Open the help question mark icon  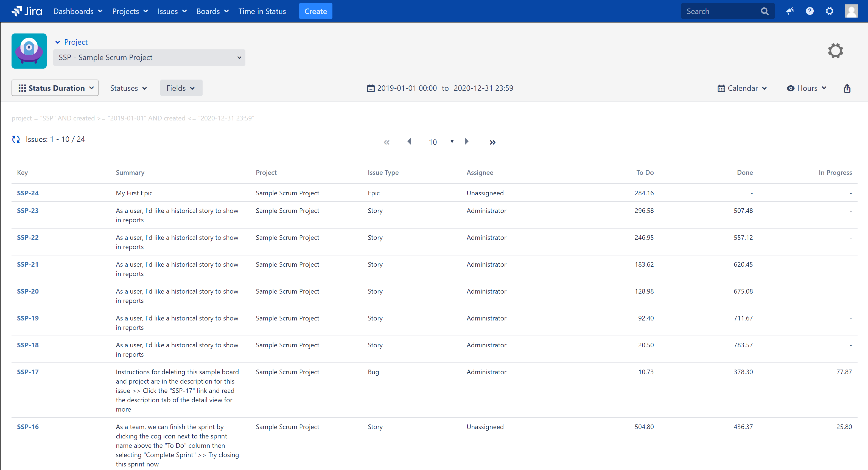pos(809,11)
